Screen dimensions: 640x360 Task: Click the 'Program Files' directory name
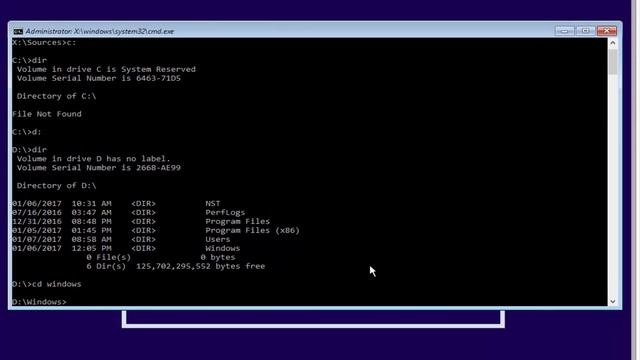(238, 221)
